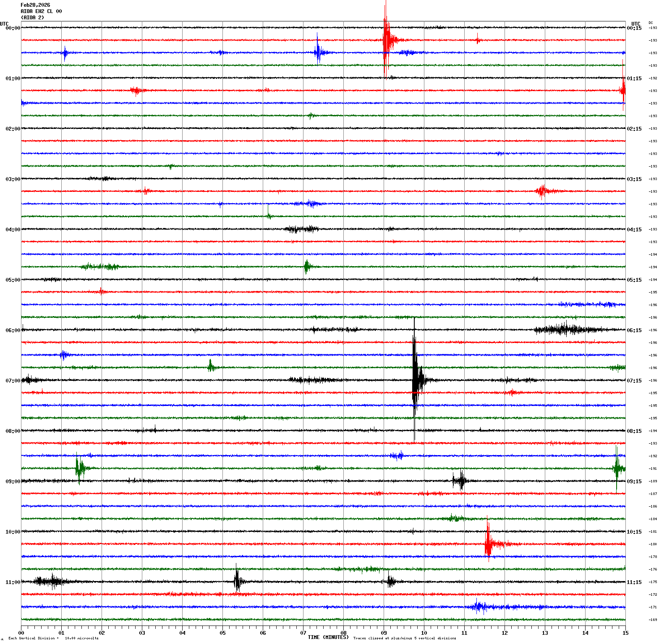
Task: Click the Each Vertical Division microvolts note
Action: click(x=53, y=639)
